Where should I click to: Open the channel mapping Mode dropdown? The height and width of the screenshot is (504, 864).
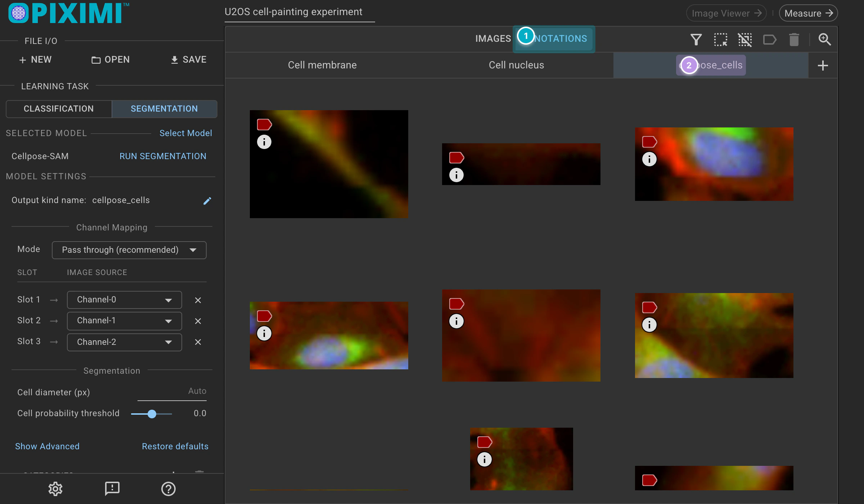[x=129, y=250]
